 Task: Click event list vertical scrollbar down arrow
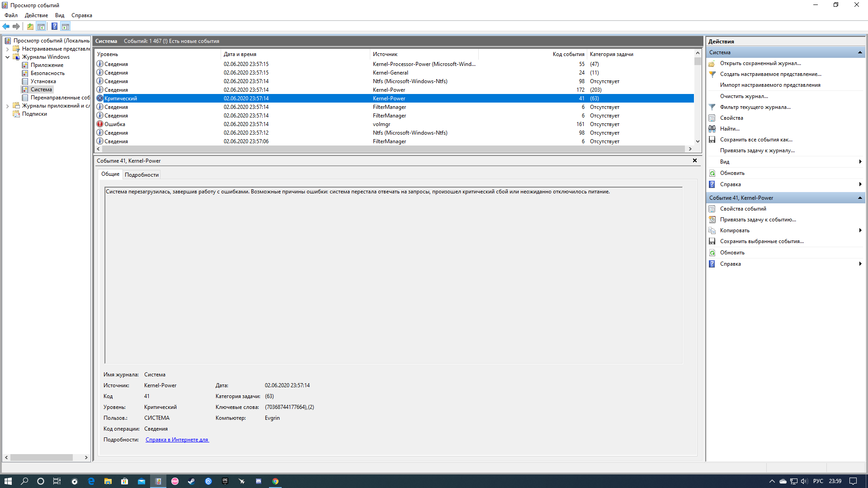point(698,141)
